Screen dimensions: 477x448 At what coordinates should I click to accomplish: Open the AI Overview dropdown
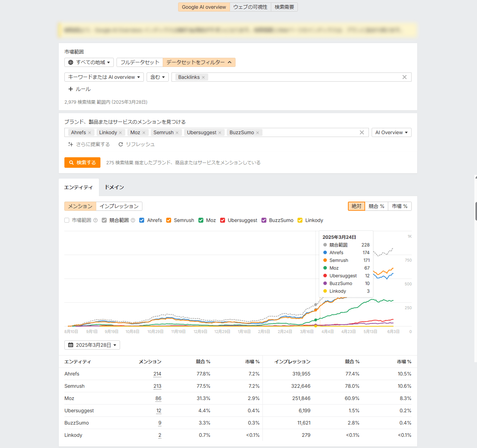tap(391, 132)
